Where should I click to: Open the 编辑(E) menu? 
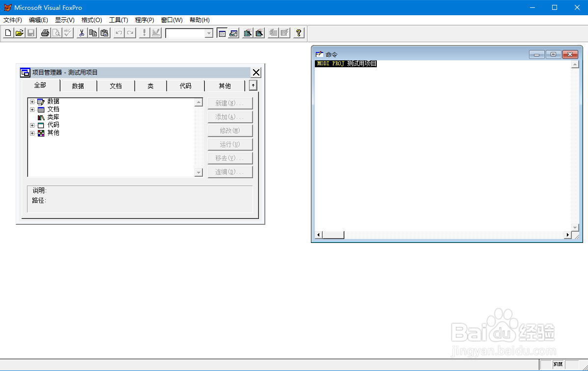point(38,20)
